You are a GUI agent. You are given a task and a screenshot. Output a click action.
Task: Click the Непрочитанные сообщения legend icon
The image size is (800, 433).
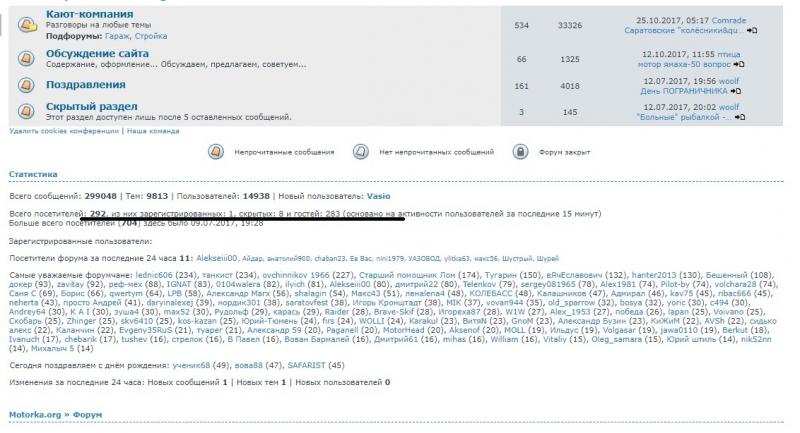pos(215,152)
